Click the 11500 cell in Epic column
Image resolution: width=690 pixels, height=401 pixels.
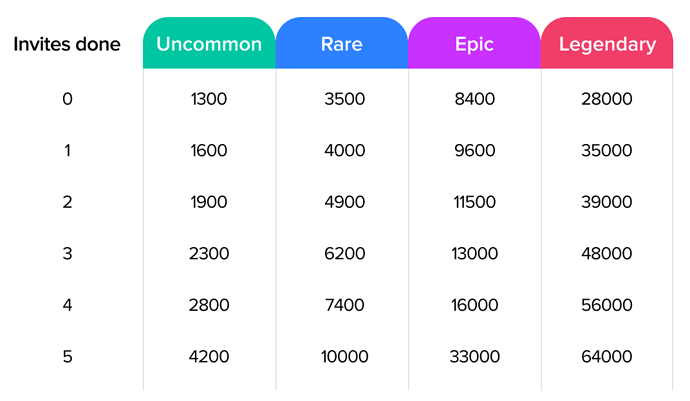[474, 202]
